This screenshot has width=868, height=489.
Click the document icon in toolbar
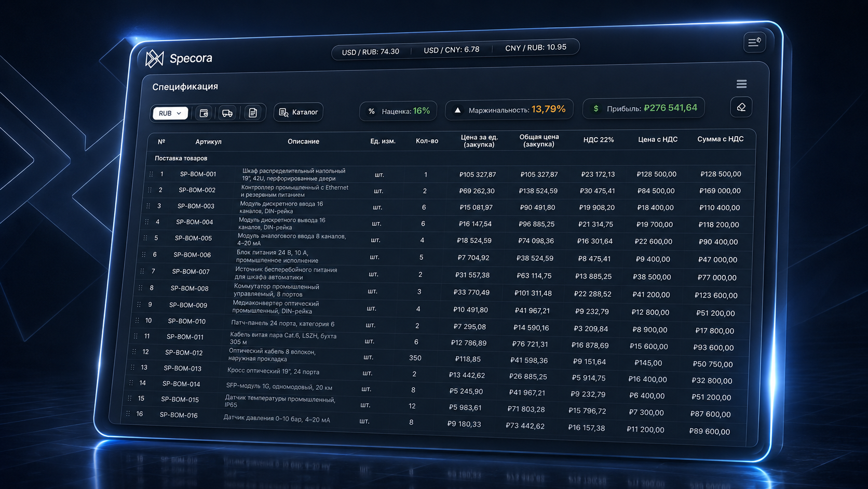point(253,113)
